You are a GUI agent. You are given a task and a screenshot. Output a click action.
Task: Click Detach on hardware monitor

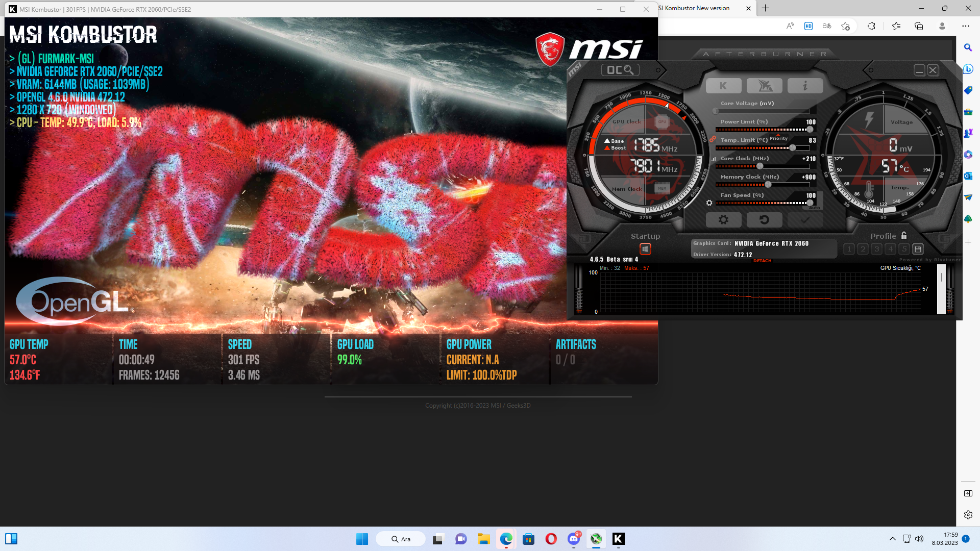click(763, 261)
